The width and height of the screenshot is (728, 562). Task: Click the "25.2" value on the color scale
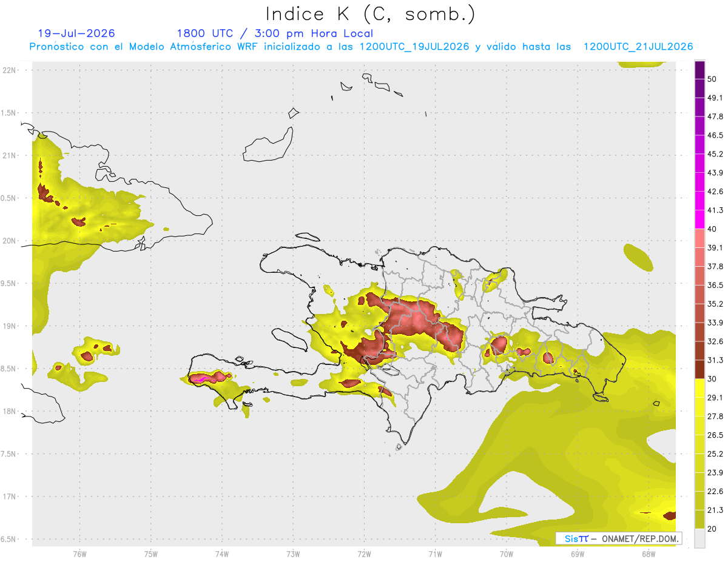pyautogui.click(x=715, y=453)
